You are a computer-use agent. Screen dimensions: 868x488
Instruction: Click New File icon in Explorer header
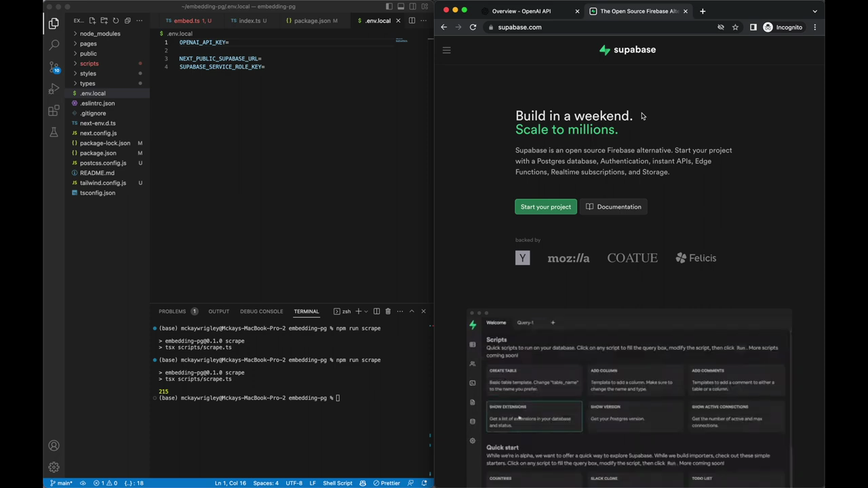tap(93, 20)
